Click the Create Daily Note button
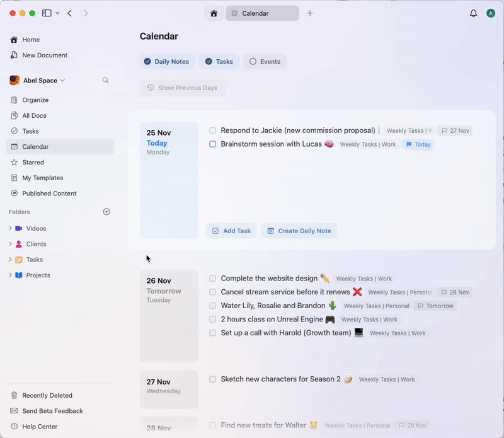The width and height of the screenshot is (504, 438). pos(299,231)
